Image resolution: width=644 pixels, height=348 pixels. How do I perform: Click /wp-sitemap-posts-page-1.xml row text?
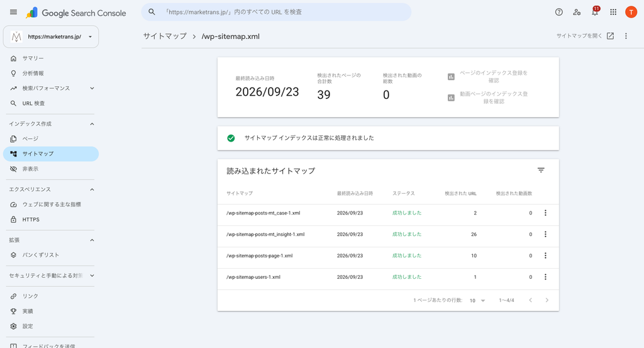[260, 255]
